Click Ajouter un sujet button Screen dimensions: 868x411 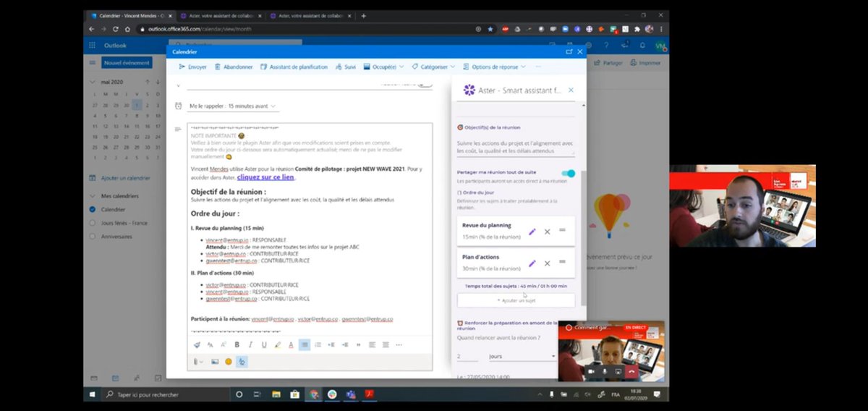pos(516,300)
